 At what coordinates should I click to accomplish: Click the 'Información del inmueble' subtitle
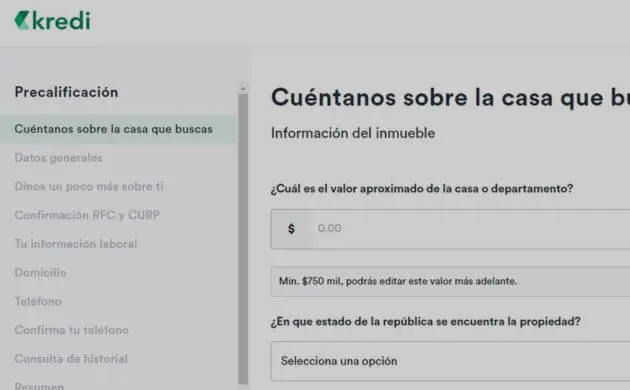tap(353, 133)
